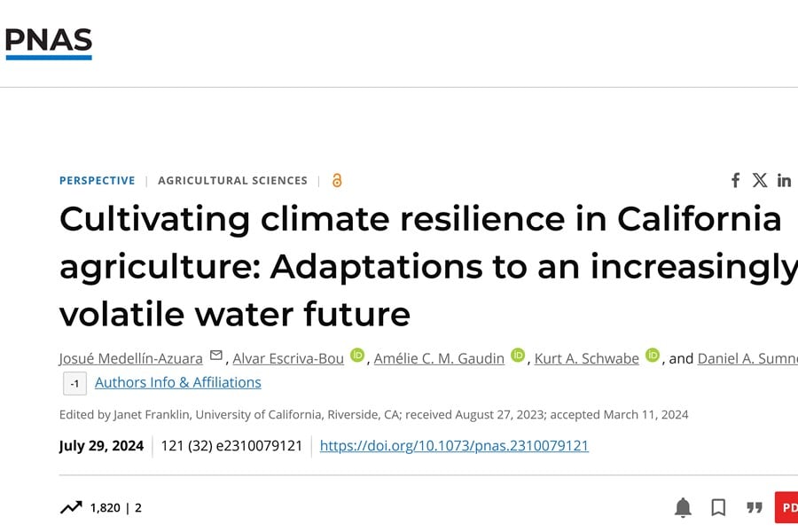Image resolution: width=798 pixels, height=532 pixels.
Task: Expand Authors Info & Affiliations
Action: click(178, 382)
